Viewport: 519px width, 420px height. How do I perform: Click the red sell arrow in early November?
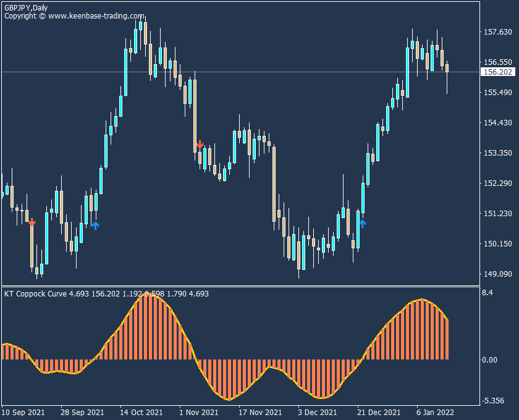[x=200, y=145]
